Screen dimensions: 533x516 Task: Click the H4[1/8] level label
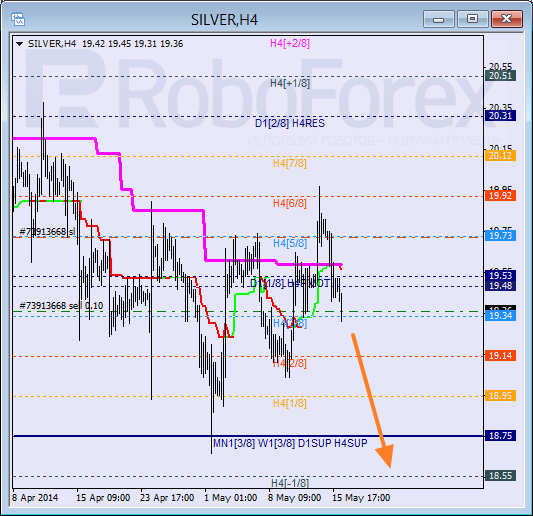[x=290, y=403]
